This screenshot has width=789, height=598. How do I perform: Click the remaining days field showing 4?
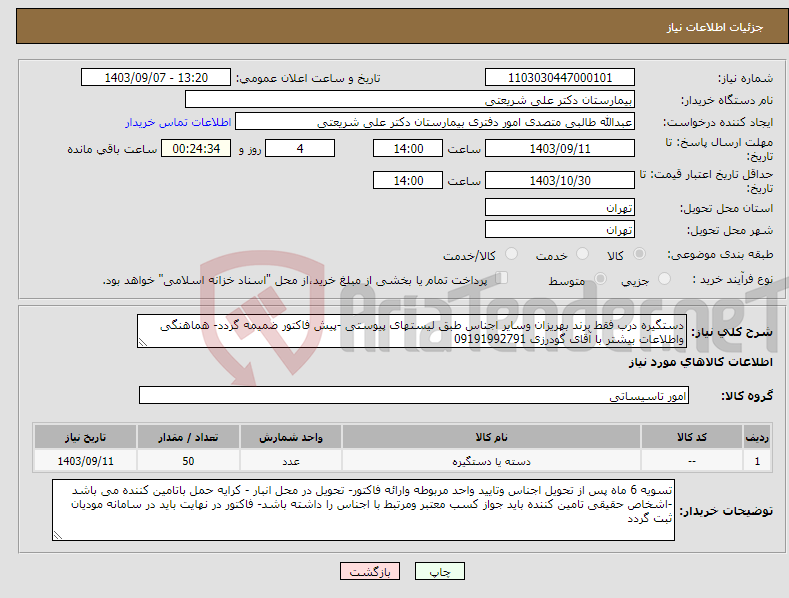[x=300, y=148]
